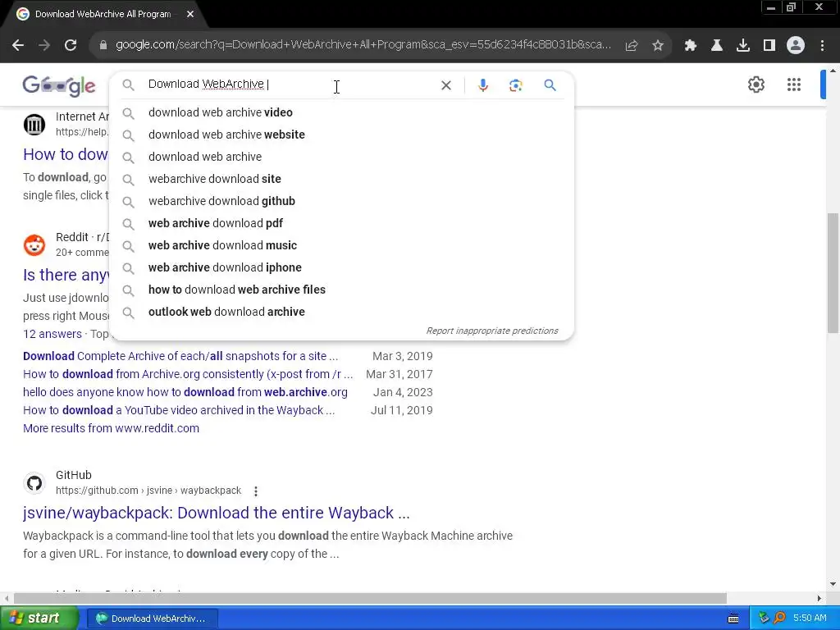Click the GitHub favicon

pos(34,483)
